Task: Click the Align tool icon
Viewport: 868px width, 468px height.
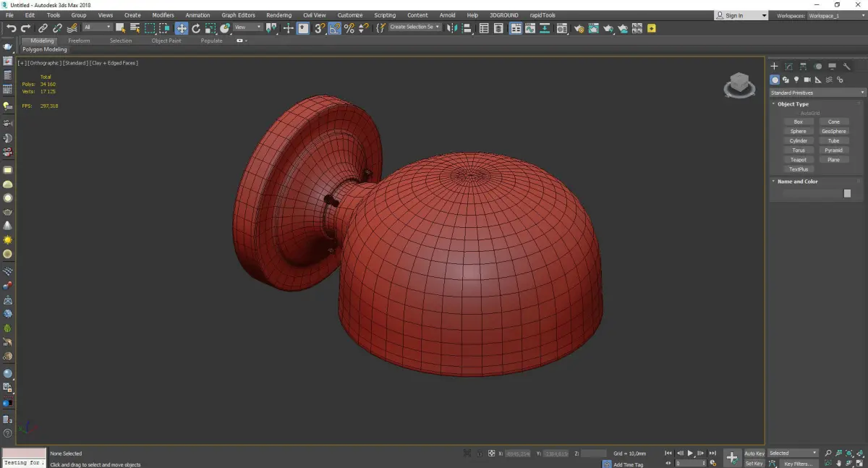Action: coord(467,28)
